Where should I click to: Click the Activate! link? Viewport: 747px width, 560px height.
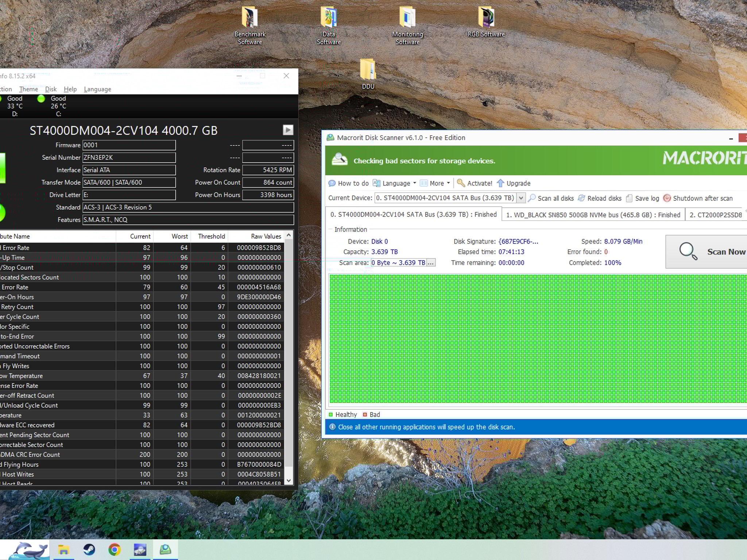[x=479, y=183]
